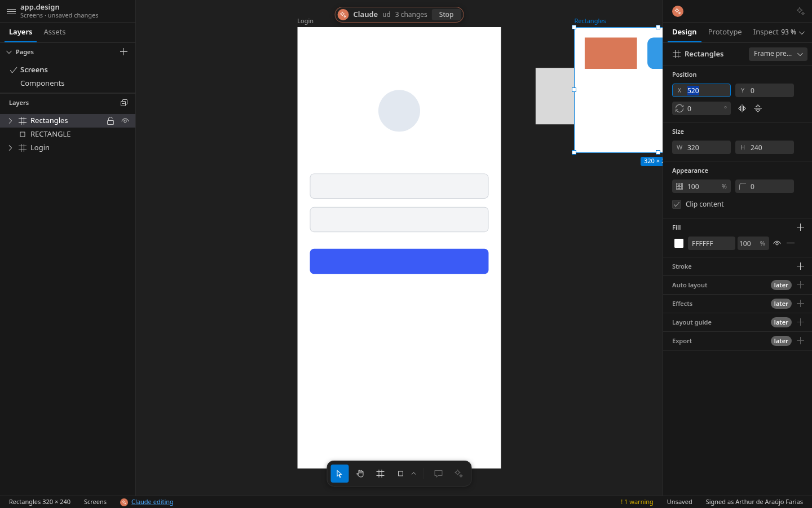The width and height of the screenshot is (812, 508).
Task: Switch to the Inspect tab
Action: [766, 32]
